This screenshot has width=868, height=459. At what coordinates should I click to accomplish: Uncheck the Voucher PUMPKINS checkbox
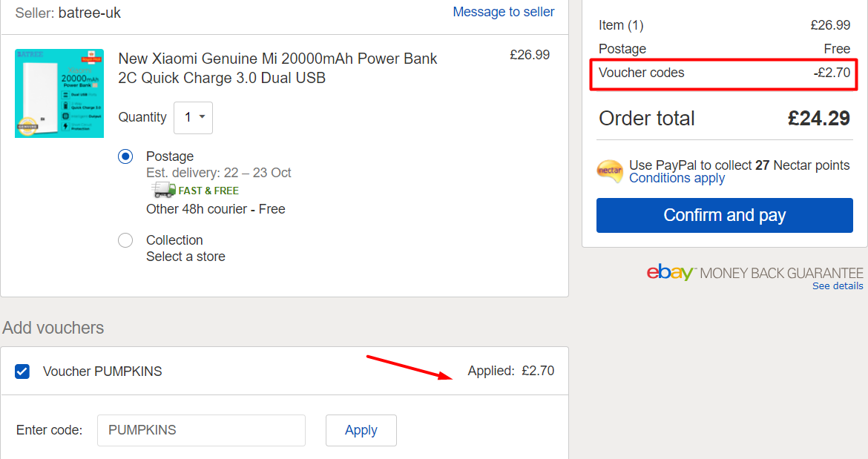22,371
